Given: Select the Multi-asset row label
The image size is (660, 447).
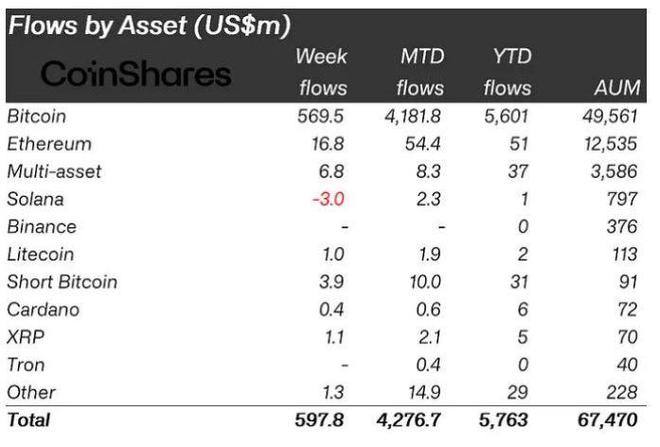Looking at the screenshot, I should point(54,171).
